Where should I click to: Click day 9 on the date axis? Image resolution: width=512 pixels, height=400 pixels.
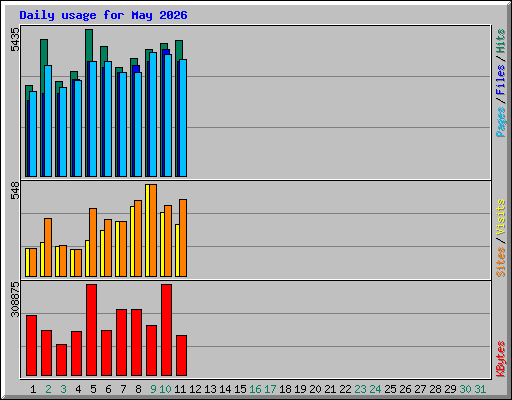[153, 389]
